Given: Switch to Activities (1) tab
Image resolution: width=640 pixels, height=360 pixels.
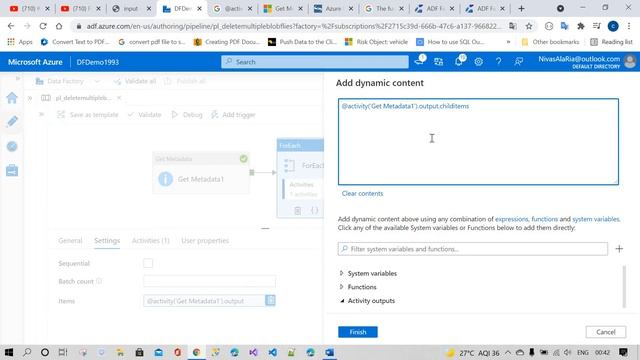Looking at the screenshot, I should [x=151, y=240].
